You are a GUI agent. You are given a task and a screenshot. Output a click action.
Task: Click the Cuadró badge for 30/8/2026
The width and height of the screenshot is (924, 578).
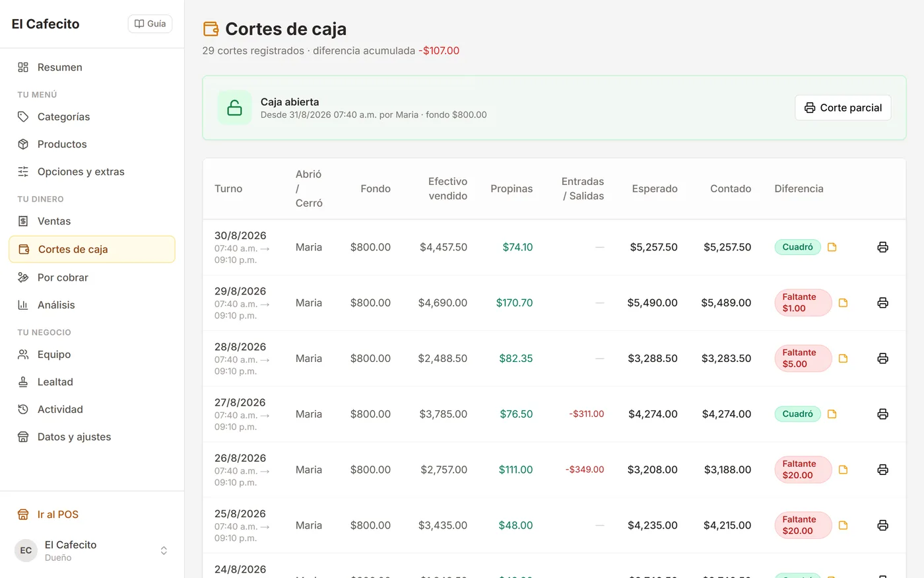(797, 247)
